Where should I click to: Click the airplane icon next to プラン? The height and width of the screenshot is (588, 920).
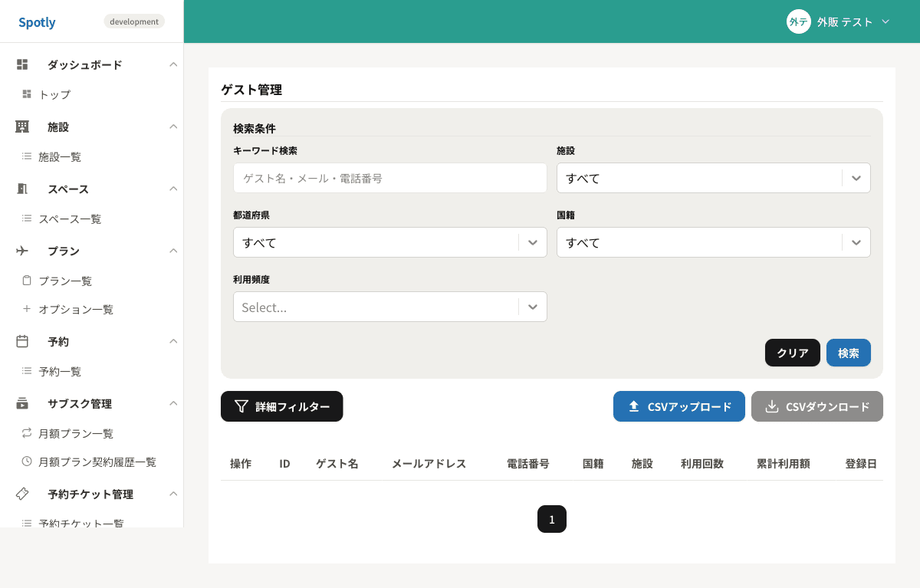click(22, 251)
